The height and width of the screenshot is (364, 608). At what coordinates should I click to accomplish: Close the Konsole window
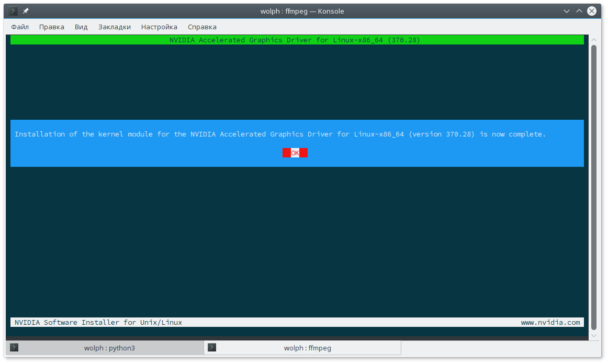[x=592, y=11]
